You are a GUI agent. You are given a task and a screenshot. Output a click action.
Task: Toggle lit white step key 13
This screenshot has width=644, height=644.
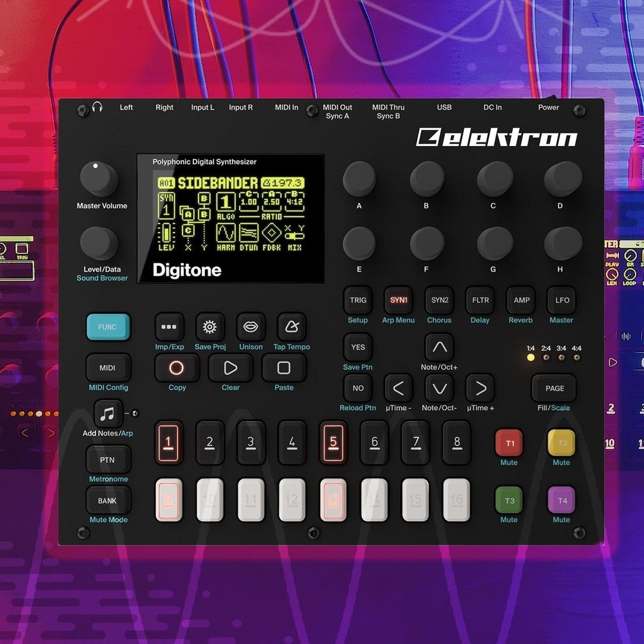tap(333, 500)
